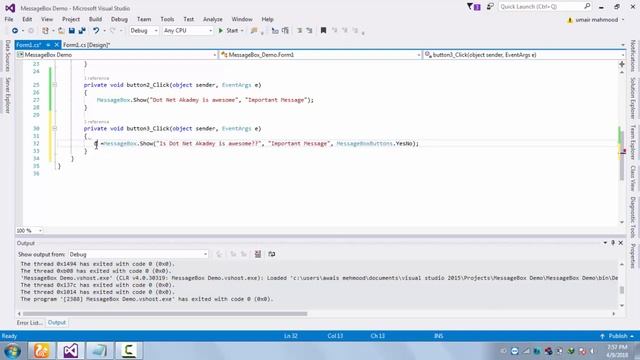This screenshot has width=640, height=360.
Task: Open the Tools menu
Action: (x=167, y=19)
